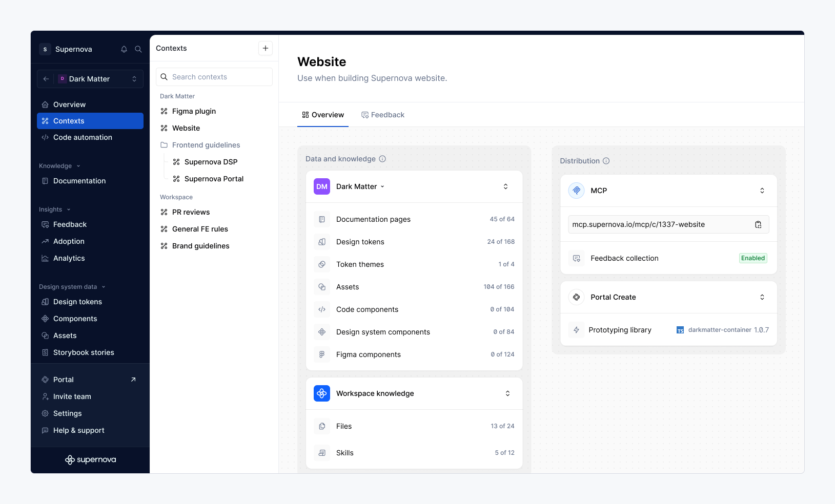
Task: Select Contexts in the sidebar
Action: tap(90, 121)
